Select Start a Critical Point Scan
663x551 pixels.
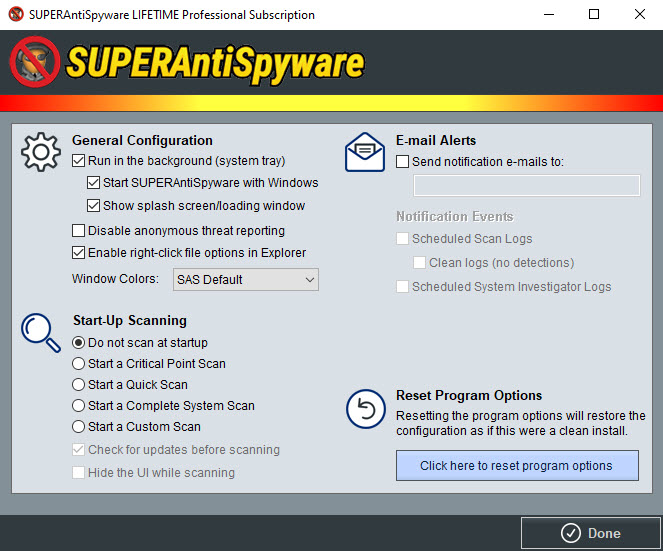[x=78, y=364]
